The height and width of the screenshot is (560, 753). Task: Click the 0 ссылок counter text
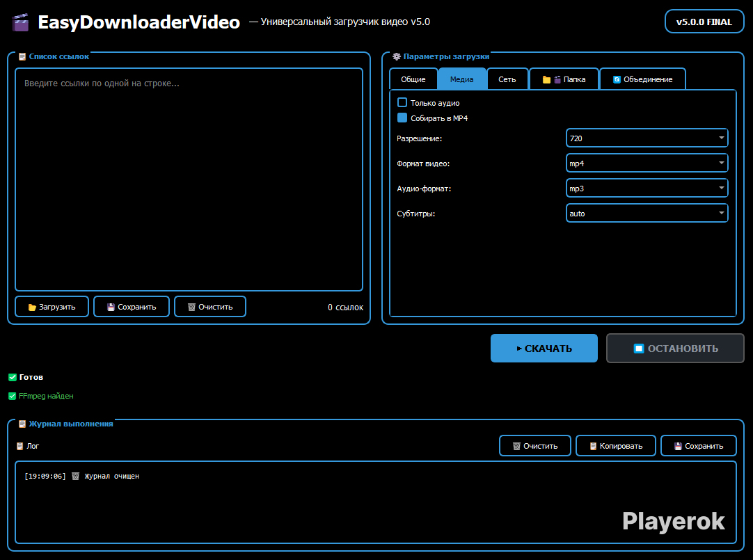tap(345, 307)
